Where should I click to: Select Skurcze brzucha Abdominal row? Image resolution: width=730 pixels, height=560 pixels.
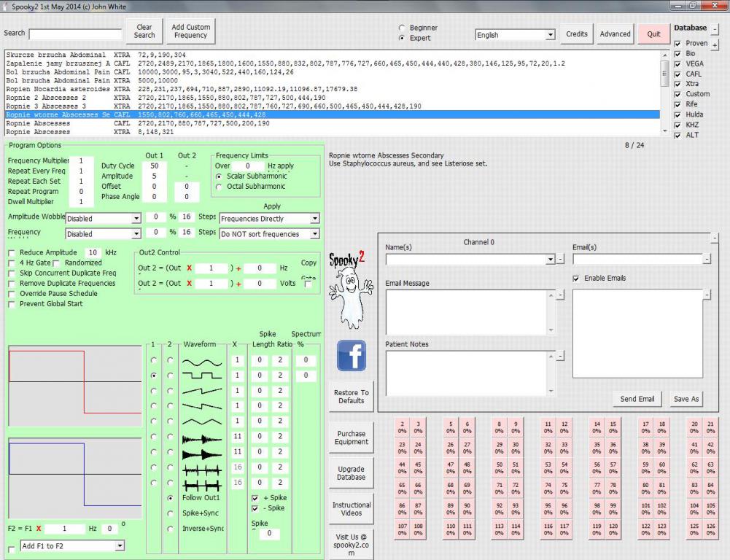tap(333, 55)
